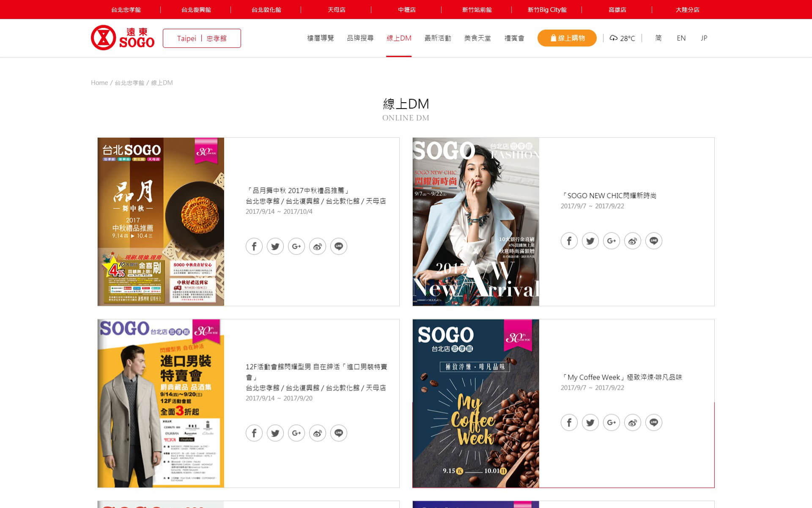Share menswear sale DM on Facebook
Viewport: 812px width, 508px height.
[254, 433]
